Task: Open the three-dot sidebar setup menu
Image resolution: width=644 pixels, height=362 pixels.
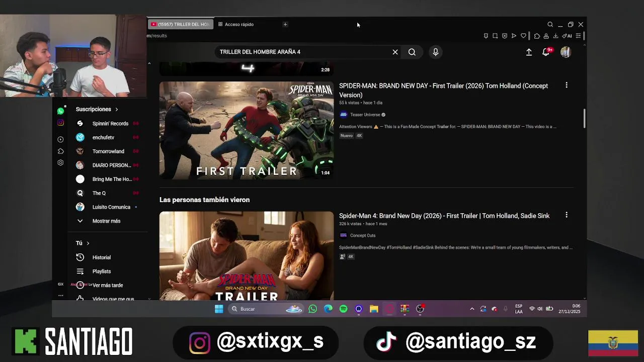Action: [x=60, y=296]
